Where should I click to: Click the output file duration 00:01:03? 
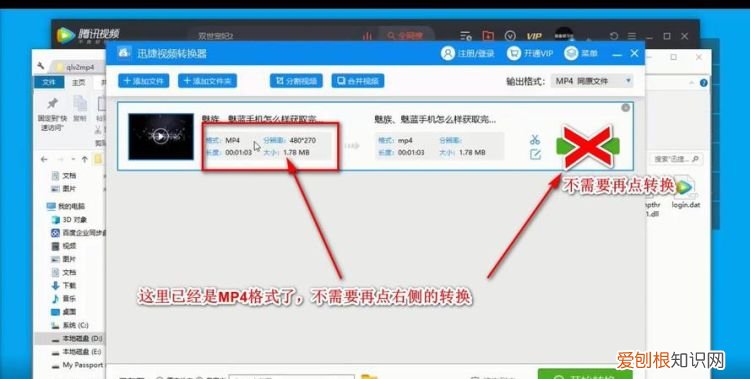411,153
